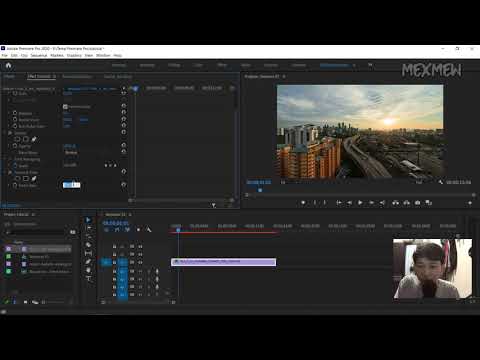Switch to the Effects workspace
Image resolution: width=480 pixels, height=360 pixels.
tap(222, 65)
